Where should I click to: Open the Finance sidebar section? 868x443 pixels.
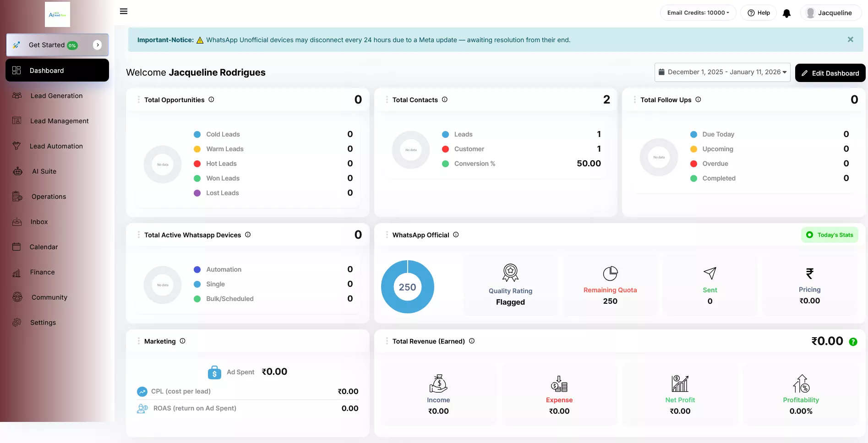pyautogui.click(x=42, y=272)
